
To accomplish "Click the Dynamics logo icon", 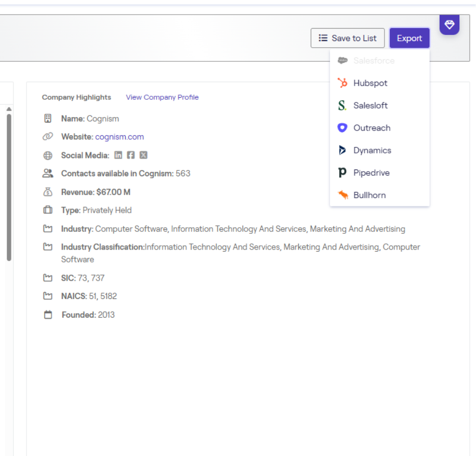I will pos(342,150).
